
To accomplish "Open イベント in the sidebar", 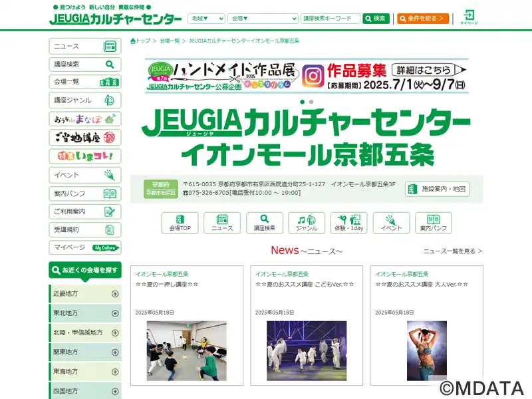I will click(85, 175).
